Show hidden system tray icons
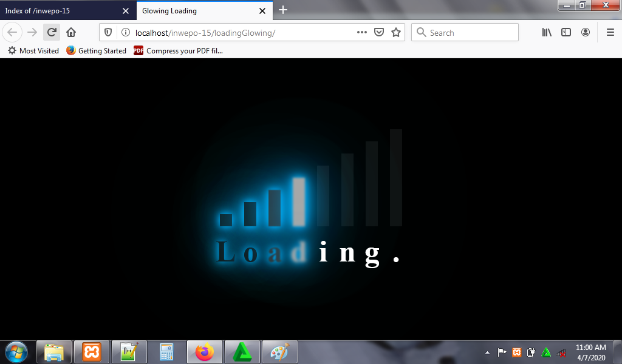The image size is (622, 364). (x=488, y=352)
